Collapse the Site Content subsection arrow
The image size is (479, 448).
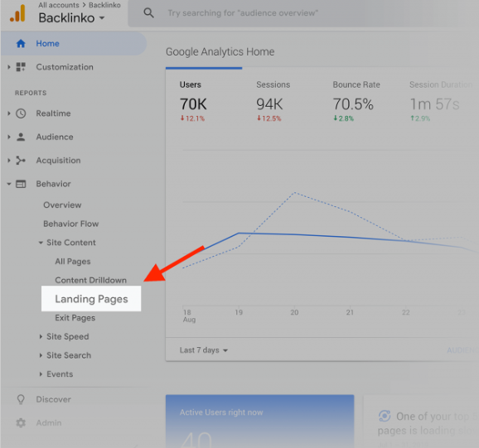[41, 243]
